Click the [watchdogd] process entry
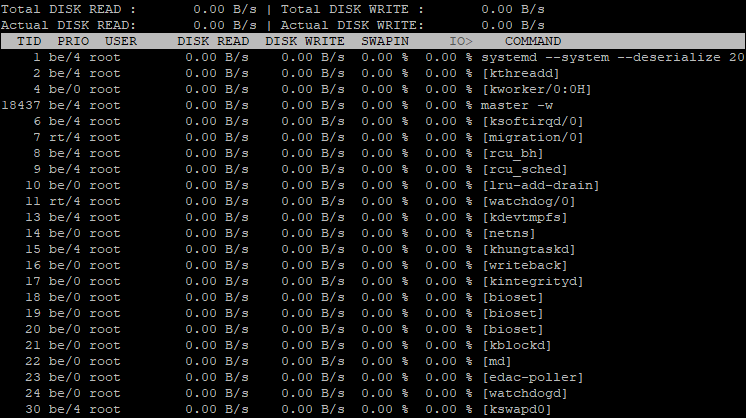The image size is (746, 418). click(524, 394)
